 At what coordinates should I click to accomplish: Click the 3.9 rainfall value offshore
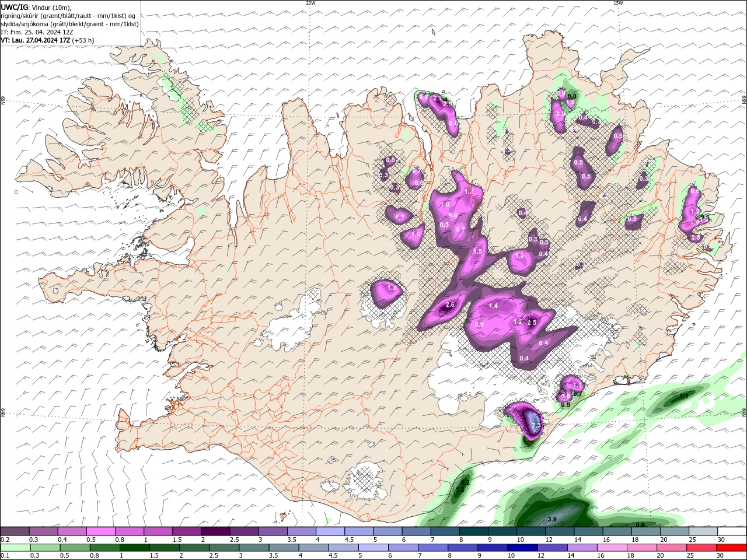pyautogui.click(x=552, y=519)
